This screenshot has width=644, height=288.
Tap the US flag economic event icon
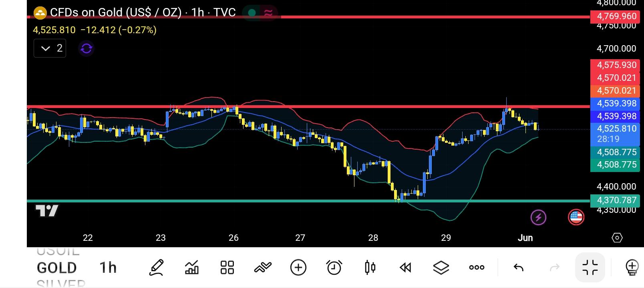coord(576,217)
